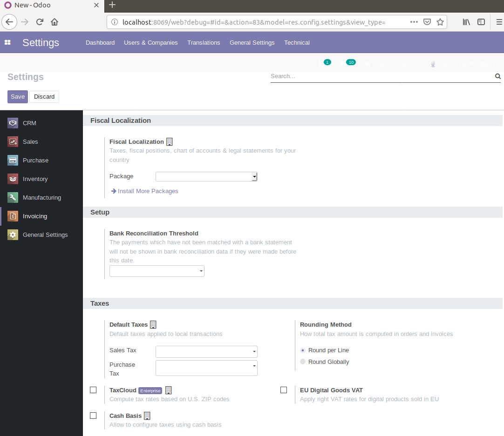Click the Save button
Image resolution: width=504 pixels, height=436 pixels.
click(x=18, y=97)
